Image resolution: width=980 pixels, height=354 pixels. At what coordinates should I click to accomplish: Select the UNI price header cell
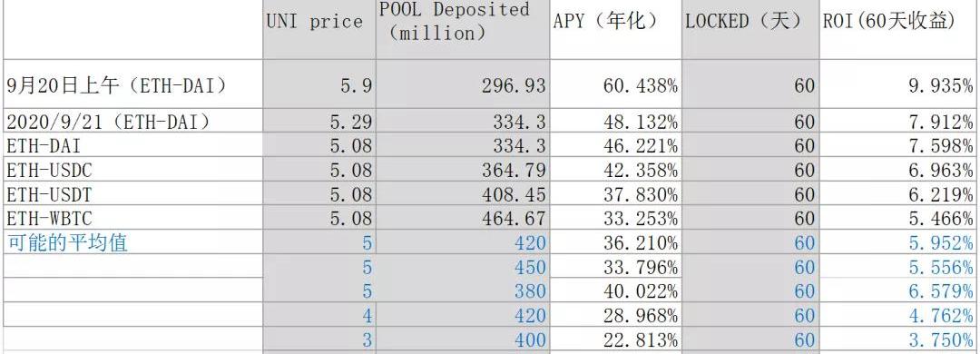point(319,29)
